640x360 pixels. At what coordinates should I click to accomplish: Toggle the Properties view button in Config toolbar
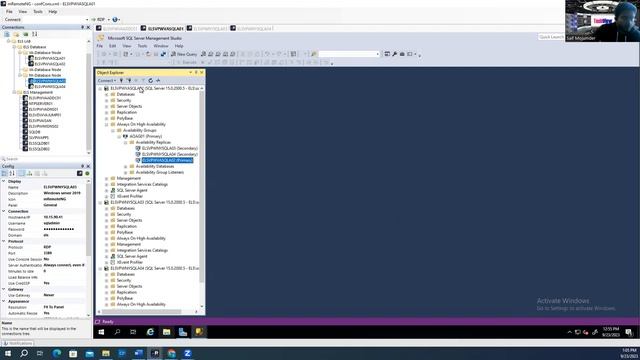point(21,173)
